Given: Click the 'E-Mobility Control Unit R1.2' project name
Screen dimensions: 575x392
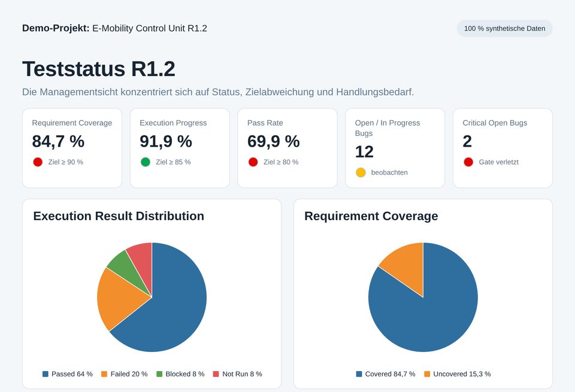Looking at the screenshot, I should point(150,28).
